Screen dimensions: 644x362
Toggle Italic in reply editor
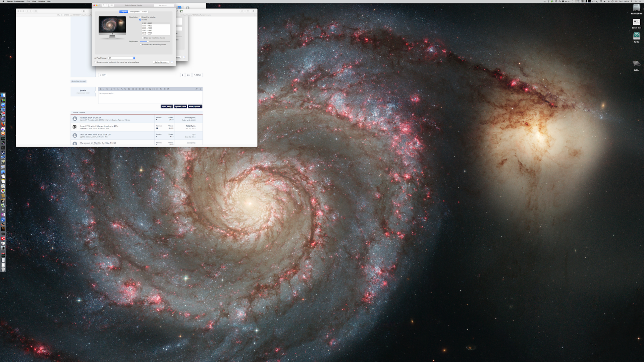click(104, 89)
